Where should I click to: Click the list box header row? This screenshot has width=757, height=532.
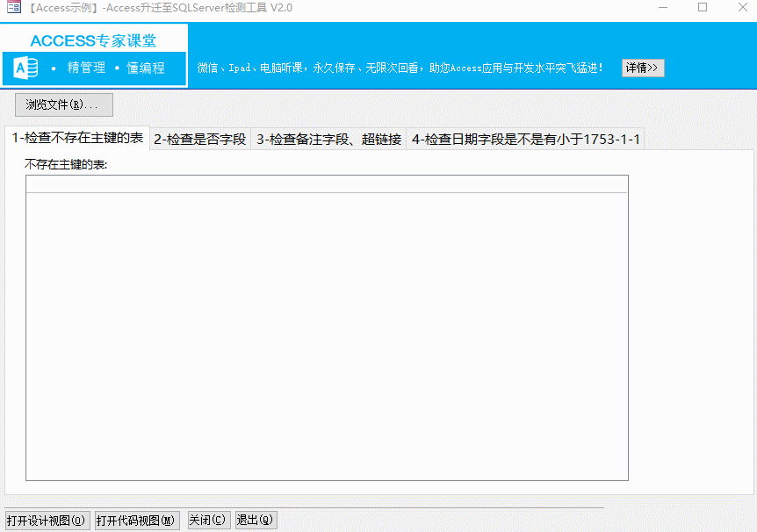click(x=327, y=184)
